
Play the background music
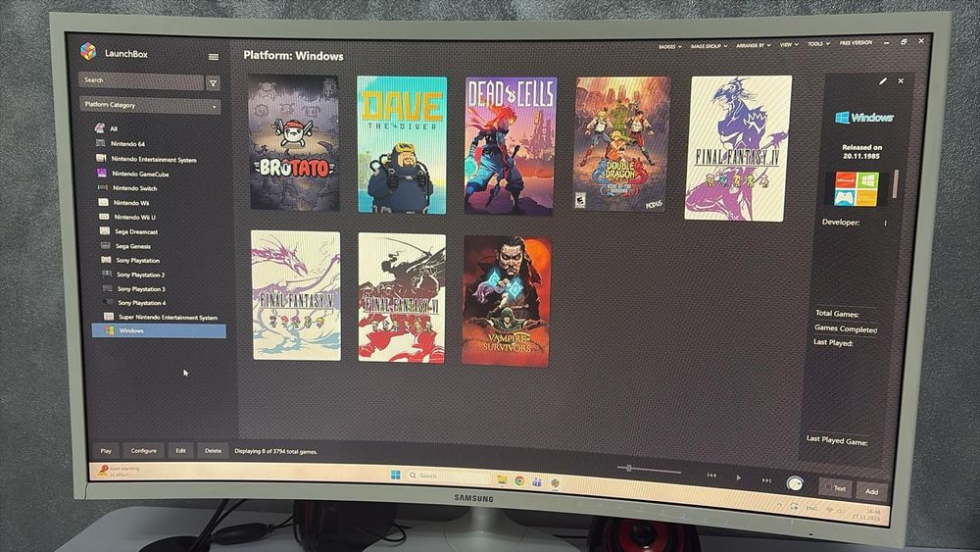[x=738, y=477]
